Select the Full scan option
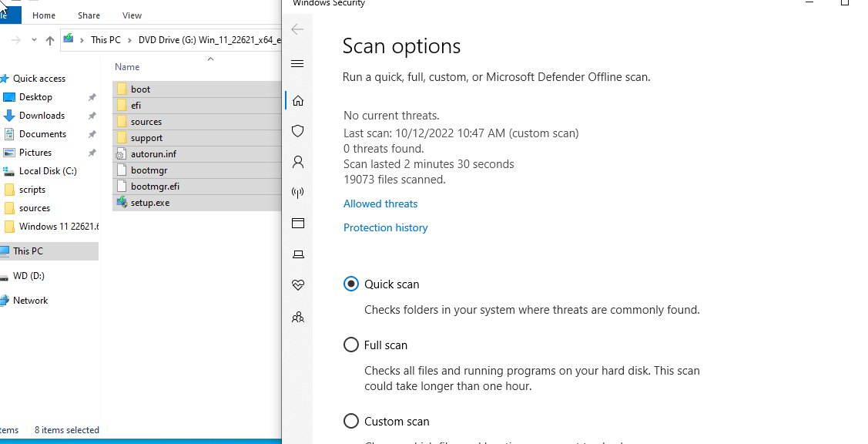Viewport: 868px width, 444px height. pyautogui.click(x=351, y=345)
